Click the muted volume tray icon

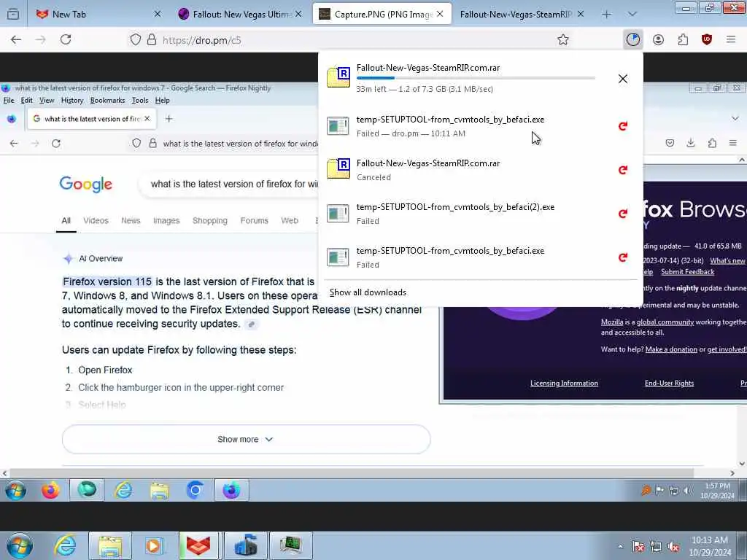[673, 547]
